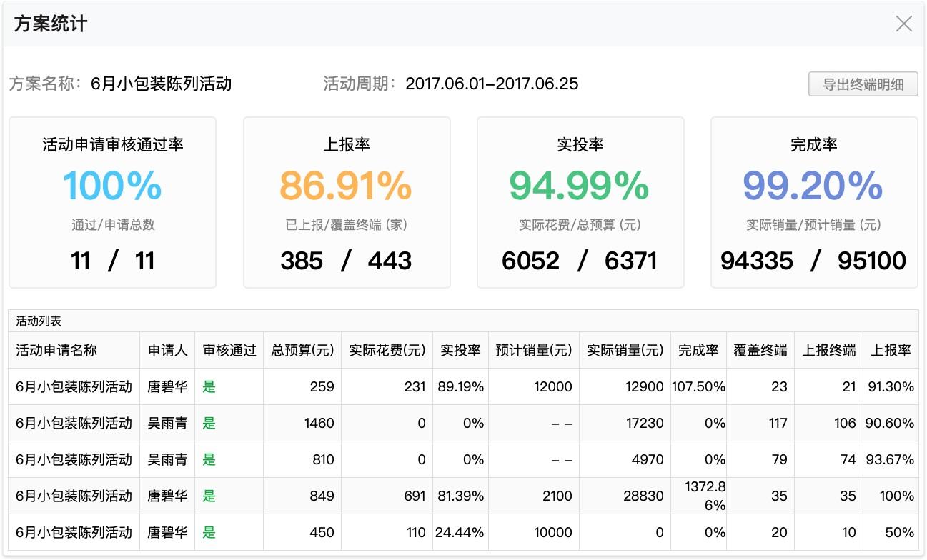Image resolution: width=927 pixels, height=560 pixels.
Task: Click the 审核通过 column header
Action: pos(229,350)
